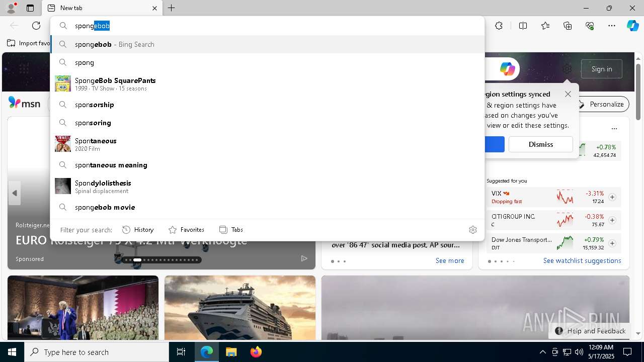Open Extensions puzzle icon

(499, 26)
